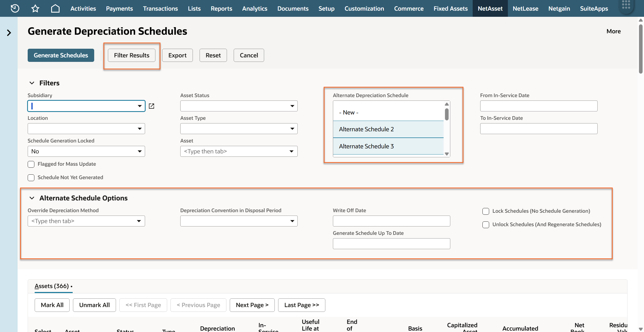
Task: Click the To In-Service Date field
Action: click(x=539, y=129)
